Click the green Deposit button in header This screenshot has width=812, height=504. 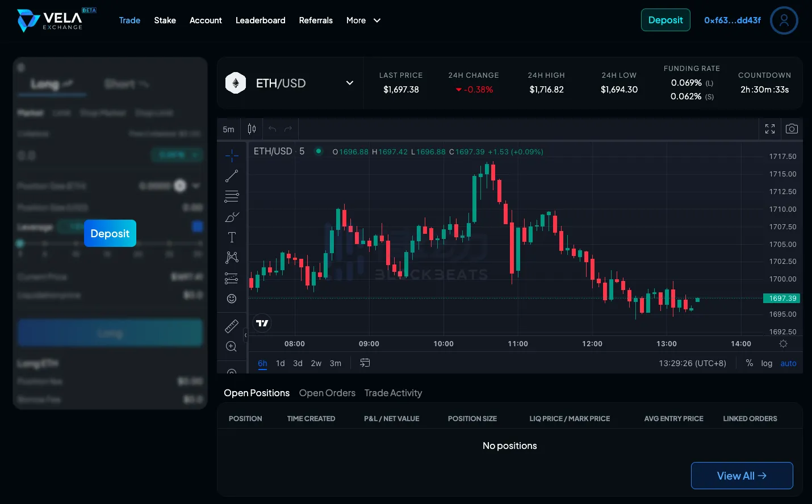tap(665, 20)
